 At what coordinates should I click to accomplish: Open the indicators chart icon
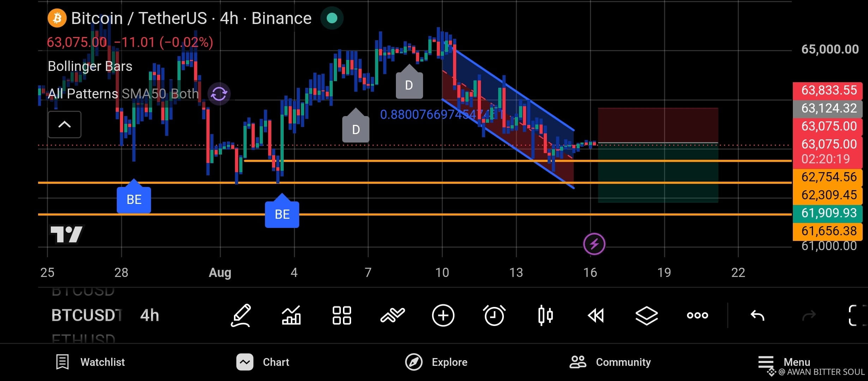[291, 315]
